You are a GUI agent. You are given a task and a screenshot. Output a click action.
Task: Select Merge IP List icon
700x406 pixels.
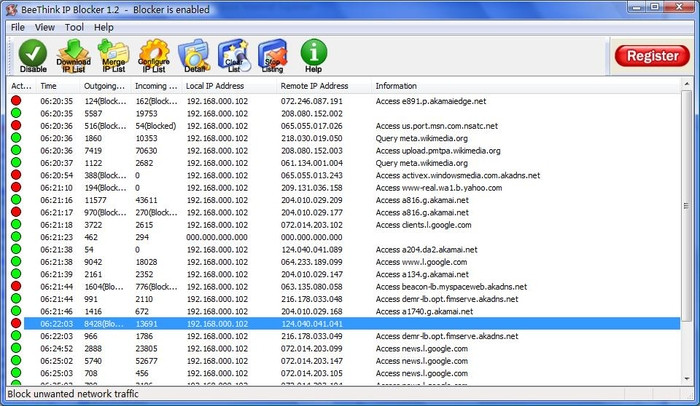113,56
